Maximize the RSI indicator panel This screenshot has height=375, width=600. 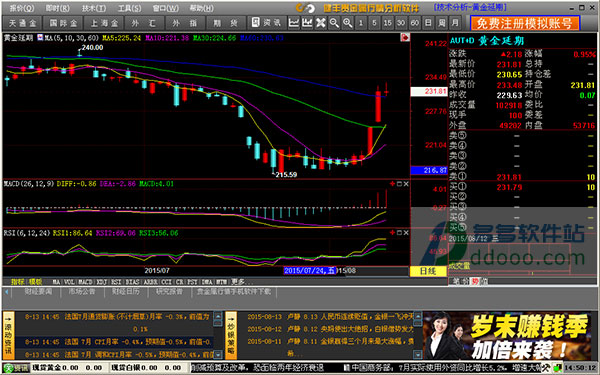[x=399, y=233]
